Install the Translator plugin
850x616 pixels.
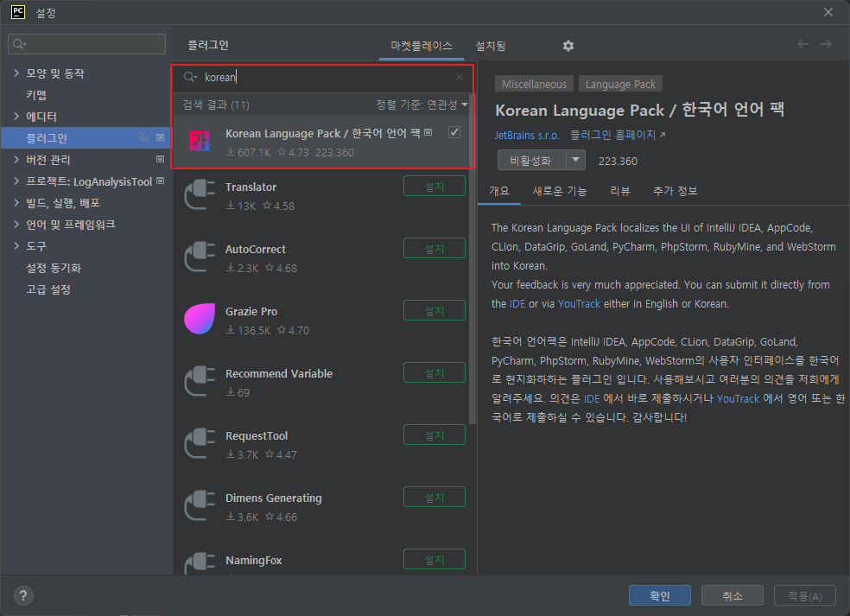(x=435, y=186)
